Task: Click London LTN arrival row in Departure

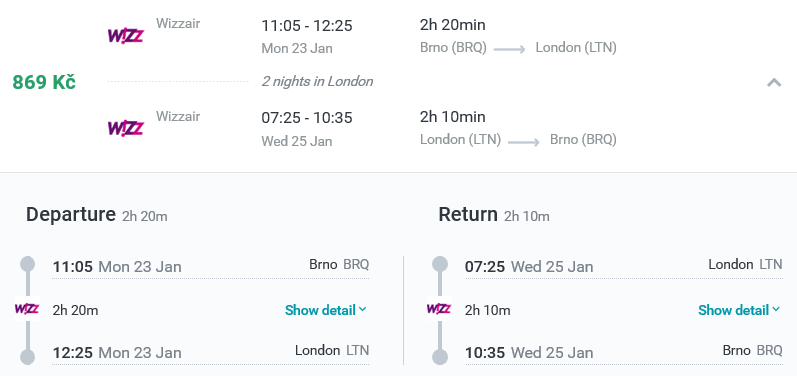Action: tap(210, 352)
